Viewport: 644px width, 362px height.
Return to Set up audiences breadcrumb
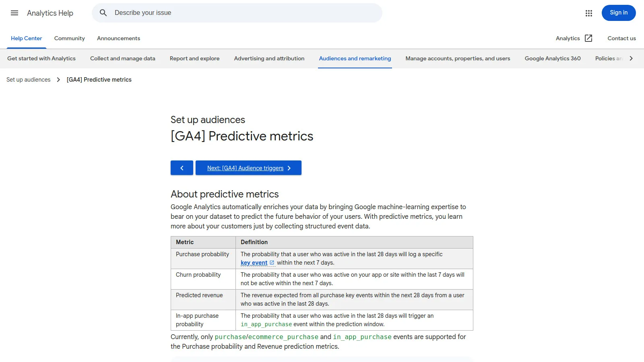click(28, 80)
